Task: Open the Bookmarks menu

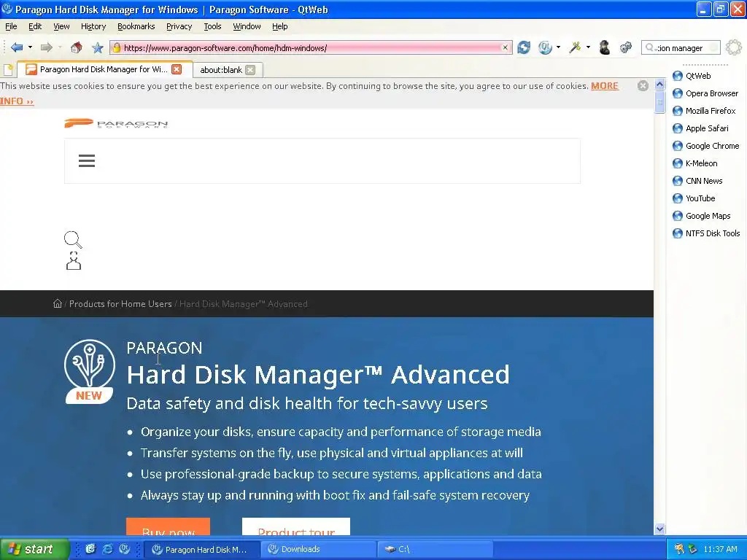Action: pos(136,27)
